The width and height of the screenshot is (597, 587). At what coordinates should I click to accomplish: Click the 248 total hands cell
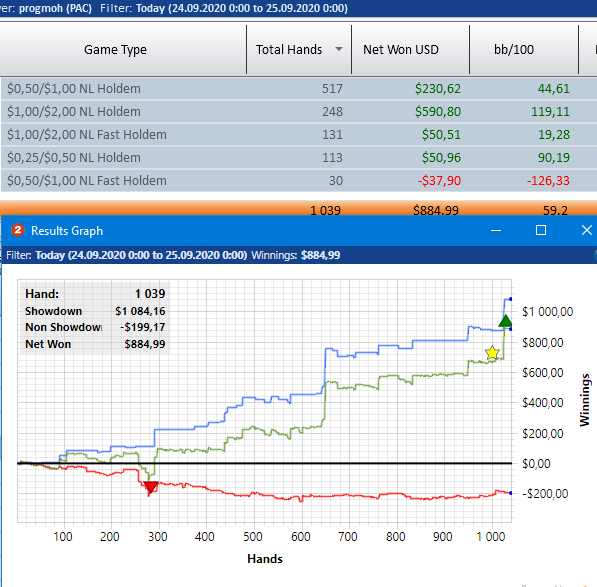(332, 112)
